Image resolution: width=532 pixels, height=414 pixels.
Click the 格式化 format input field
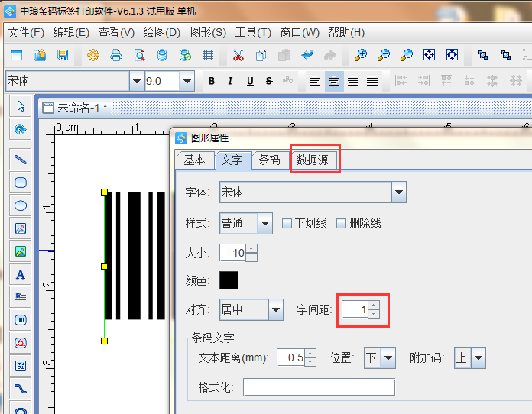319,387
